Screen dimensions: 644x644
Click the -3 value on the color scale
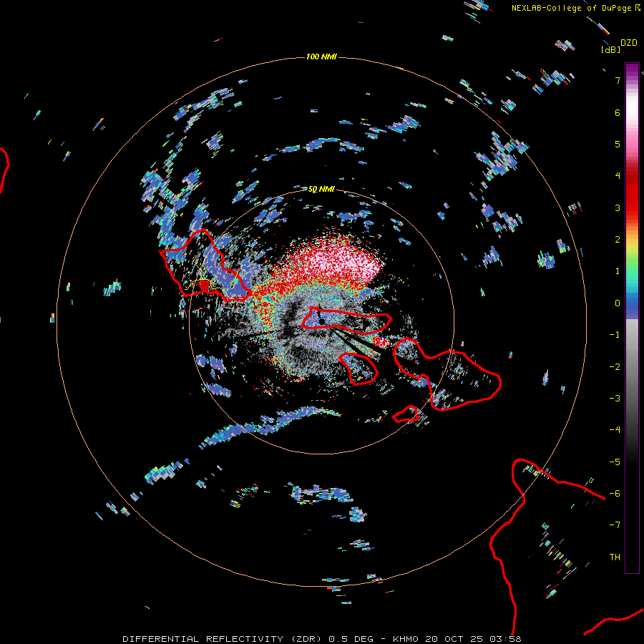coord(615,399)
